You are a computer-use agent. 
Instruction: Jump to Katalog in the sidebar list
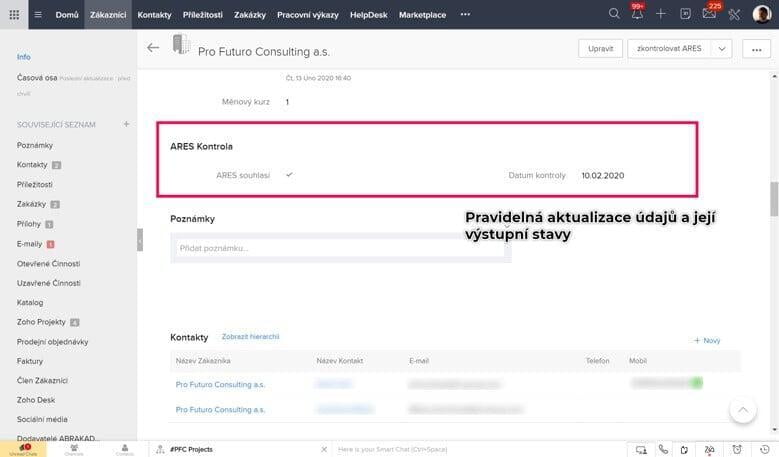(30, 302)
